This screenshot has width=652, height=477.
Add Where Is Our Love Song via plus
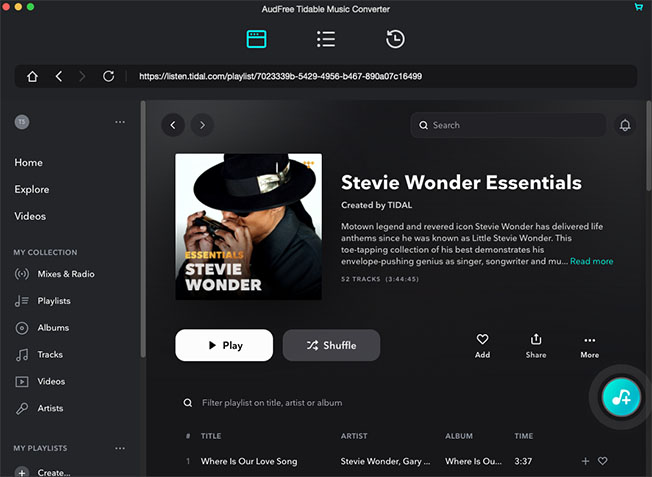[x=585, y=461]
